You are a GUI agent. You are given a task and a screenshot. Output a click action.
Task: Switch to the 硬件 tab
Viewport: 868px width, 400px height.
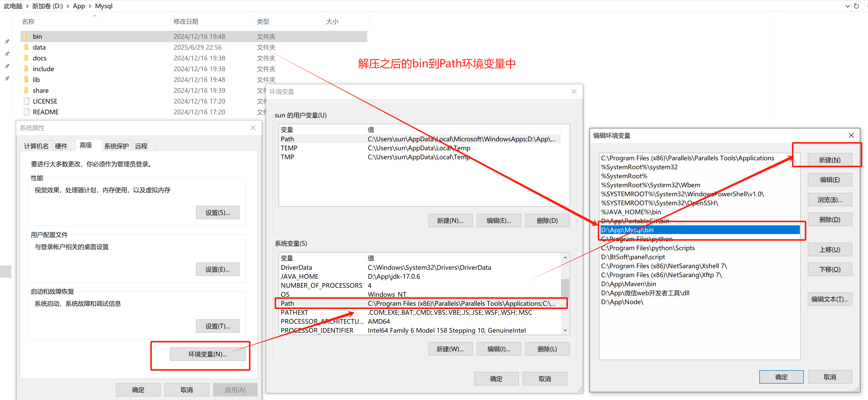61,146
